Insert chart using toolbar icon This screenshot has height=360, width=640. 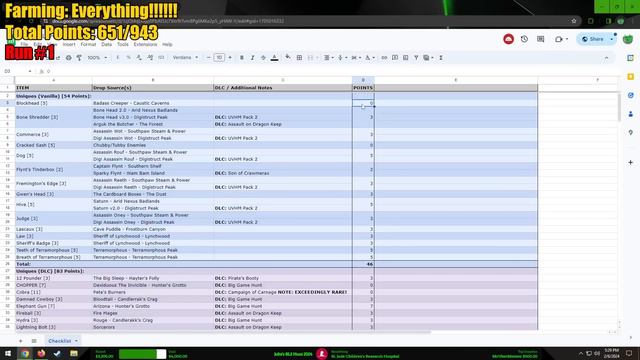click(405, 58)
